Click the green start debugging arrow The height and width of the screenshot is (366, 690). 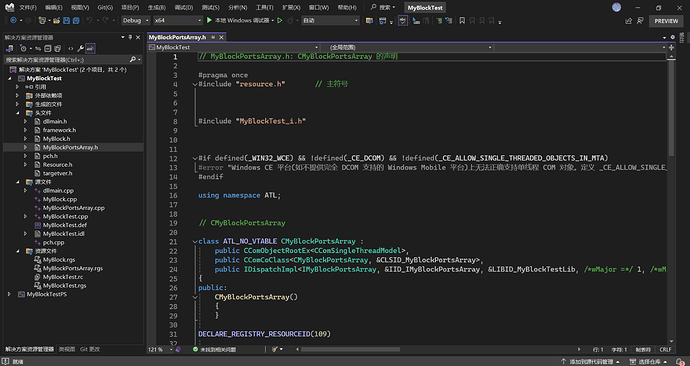pos(209,20)
